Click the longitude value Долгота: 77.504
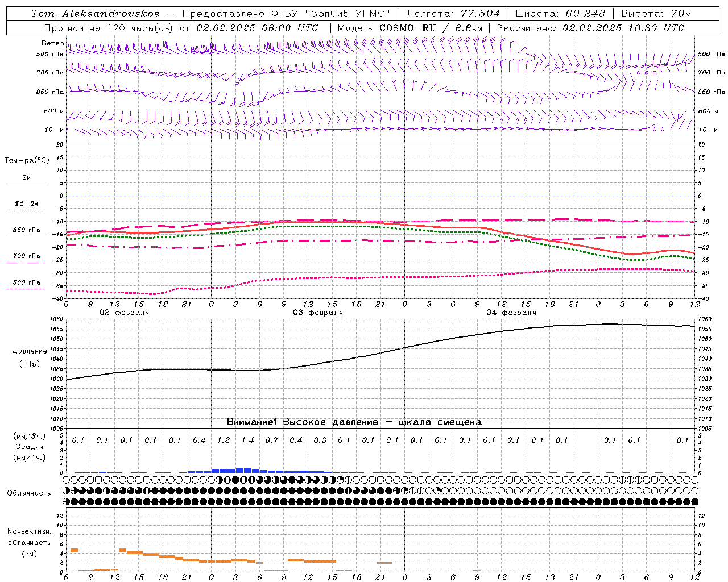 (x=453, y=14)
